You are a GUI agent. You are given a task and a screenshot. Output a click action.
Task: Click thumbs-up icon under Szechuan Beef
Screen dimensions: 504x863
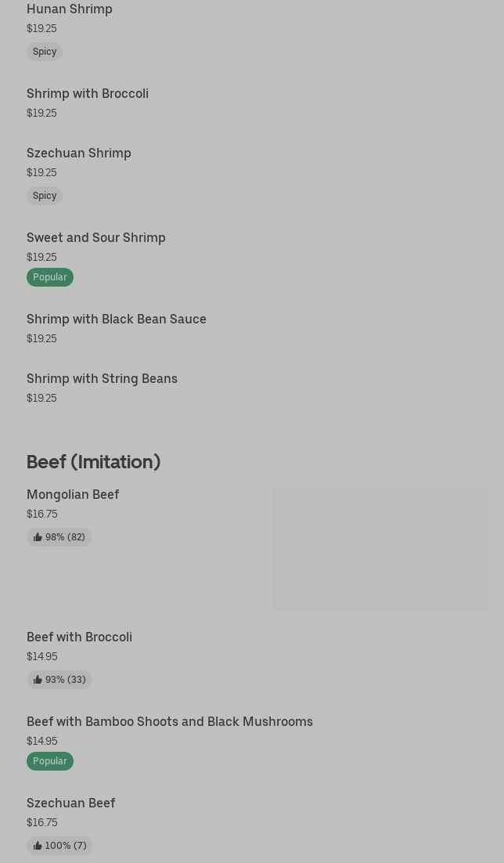coord(38,846)
